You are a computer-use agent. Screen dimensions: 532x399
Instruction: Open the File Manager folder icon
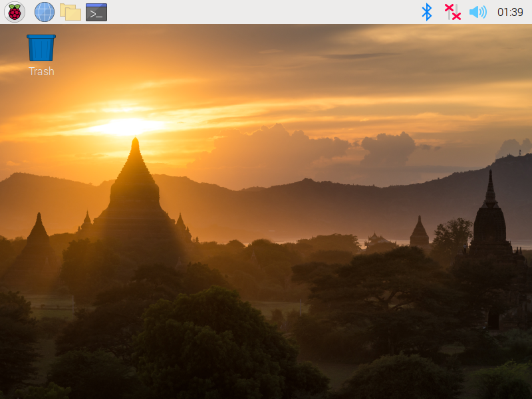point(70,12)
